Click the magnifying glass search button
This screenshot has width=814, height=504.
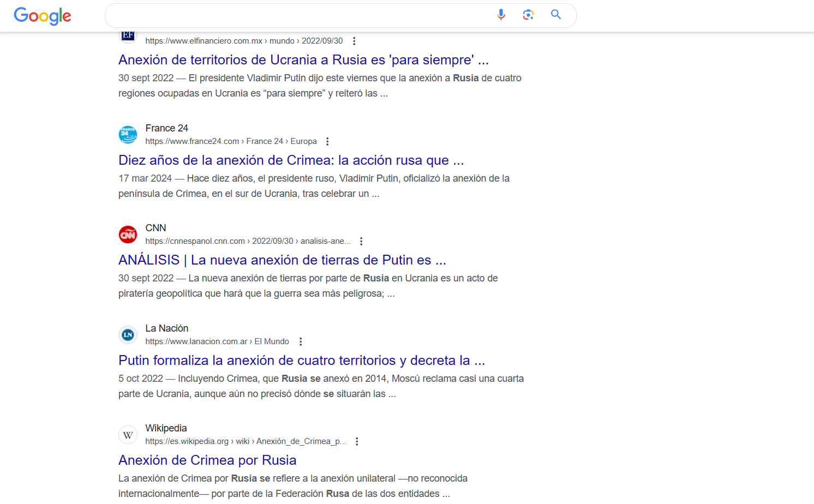(x=556, y=15)
